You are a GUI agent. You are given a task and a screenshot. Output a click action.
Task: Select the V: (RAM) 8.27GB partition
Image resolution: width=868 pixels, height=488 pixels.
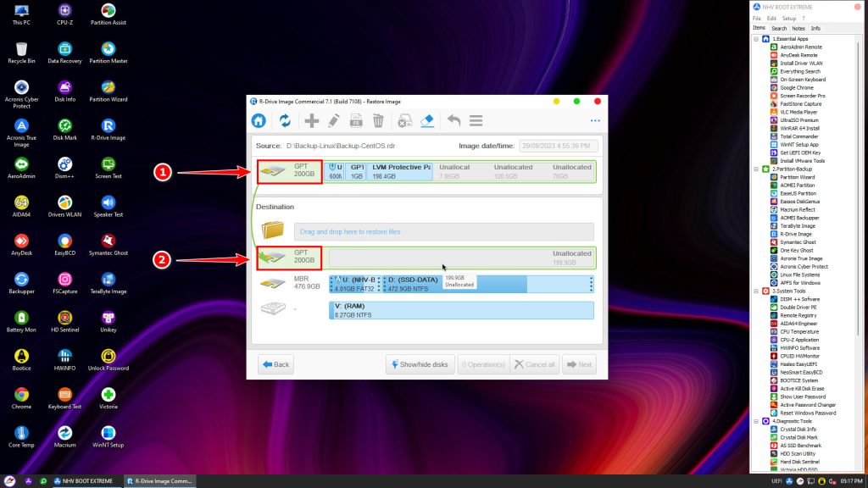461,310
